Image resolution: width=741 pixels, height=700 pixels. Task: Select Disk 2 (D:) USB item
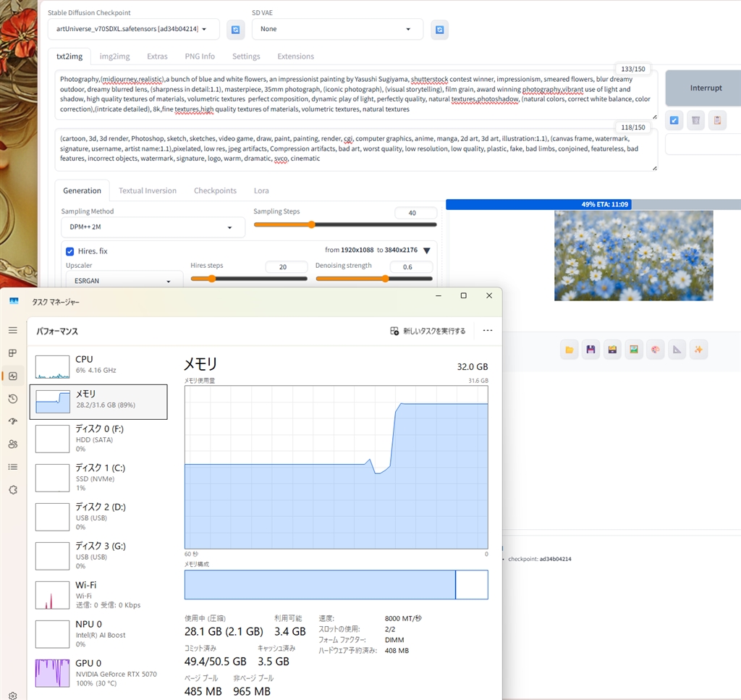pos(98,517)
